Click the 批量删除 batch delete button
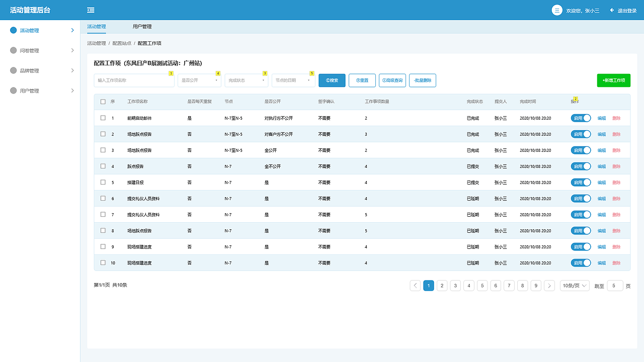Screen dimensions: 644x362 (x=423, y=80)
